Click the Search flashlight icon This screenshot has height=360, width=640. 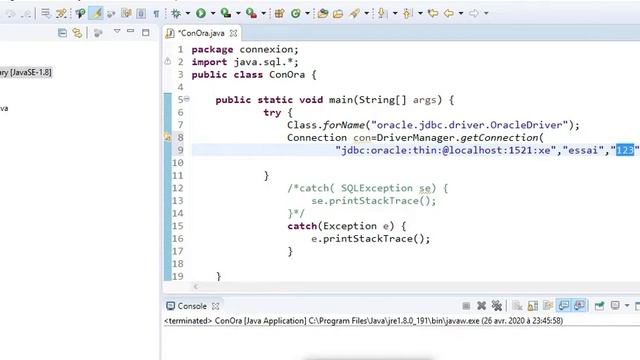tap(354, 13)
